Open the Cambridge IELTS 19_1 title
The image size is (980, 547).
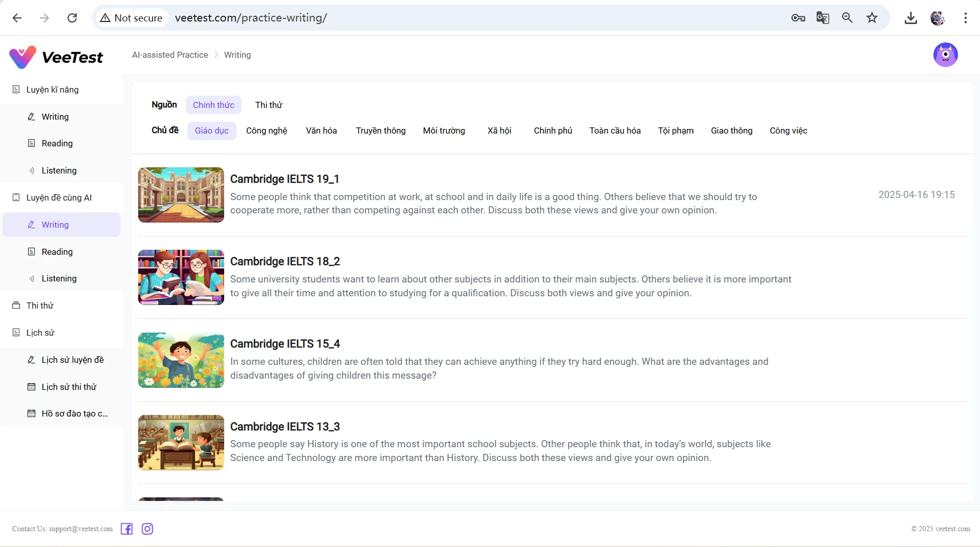tap(285, 179)
